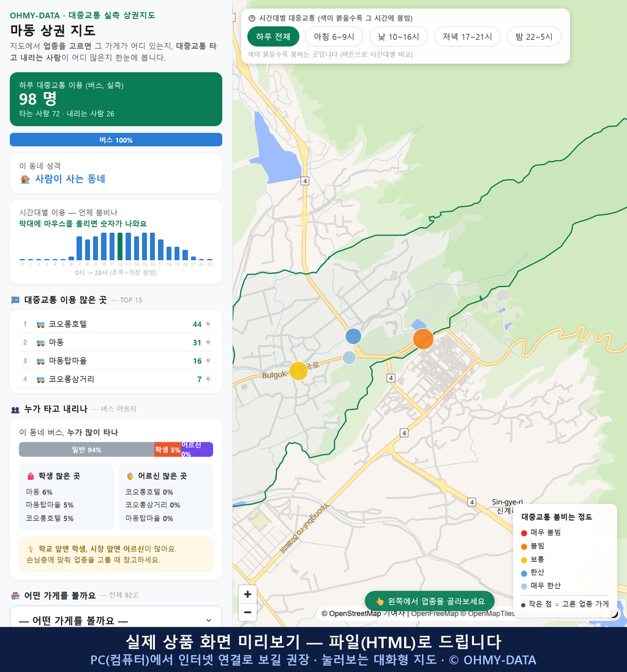This screenshot has height=672, width=627.
Task: Click the backpack icon beside 학생 많은 곳
Action: (31, 476)
